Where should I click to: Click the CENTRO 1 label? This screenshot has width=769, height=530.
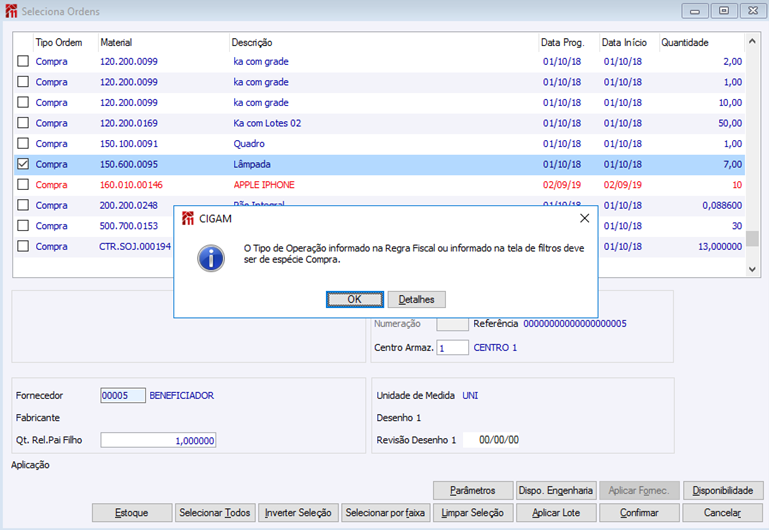pyautogui.click(x=495, y=348)
